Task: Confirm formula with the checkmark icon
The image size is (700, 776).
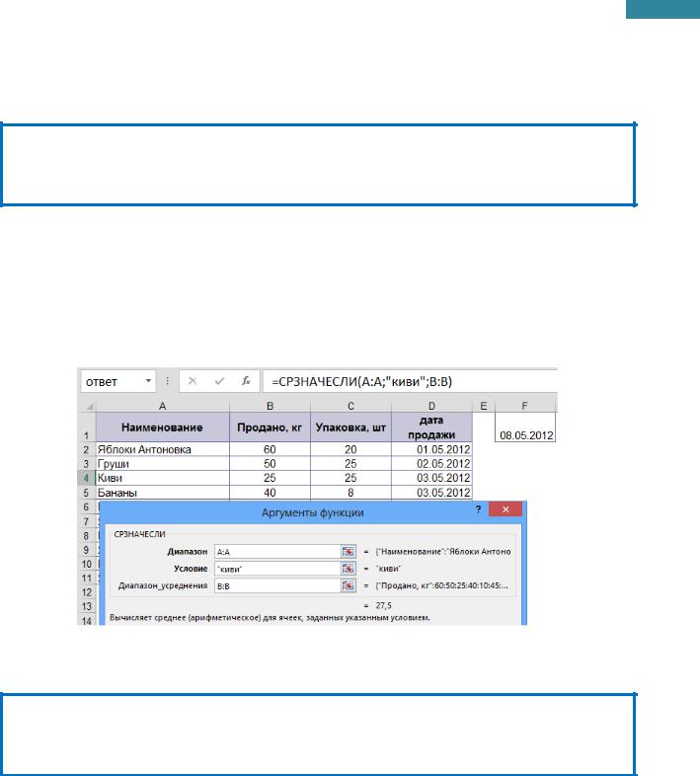Action: (219, 381)
